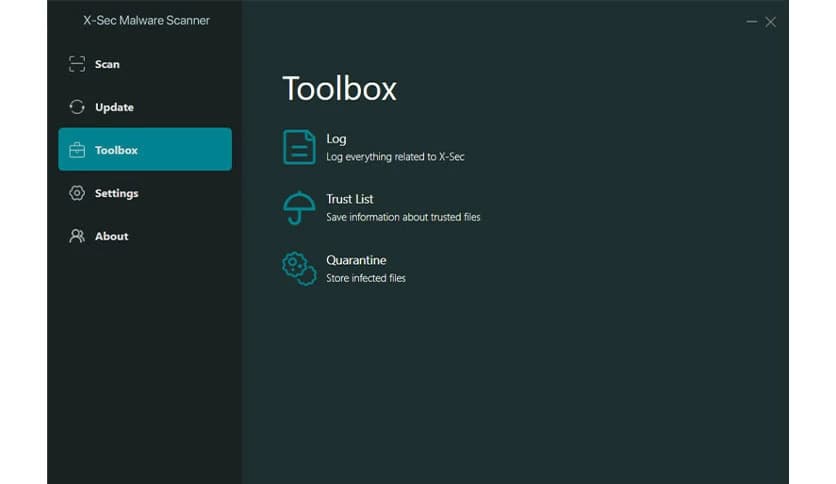
Task: Open the Quarantine gears icon
Action: click(299, 269)
